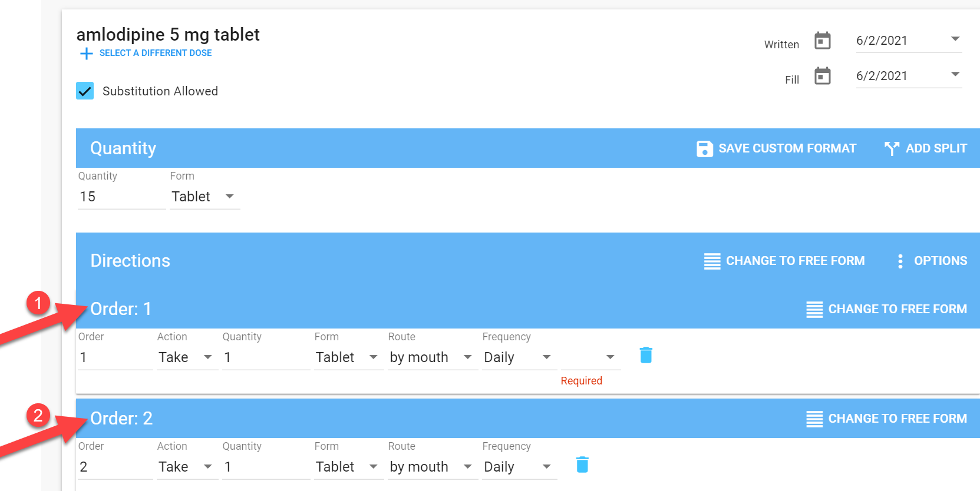980x491 pixels.
Task: Open Order 1 Form Tablet dropdown
Action: coord(349,357)
